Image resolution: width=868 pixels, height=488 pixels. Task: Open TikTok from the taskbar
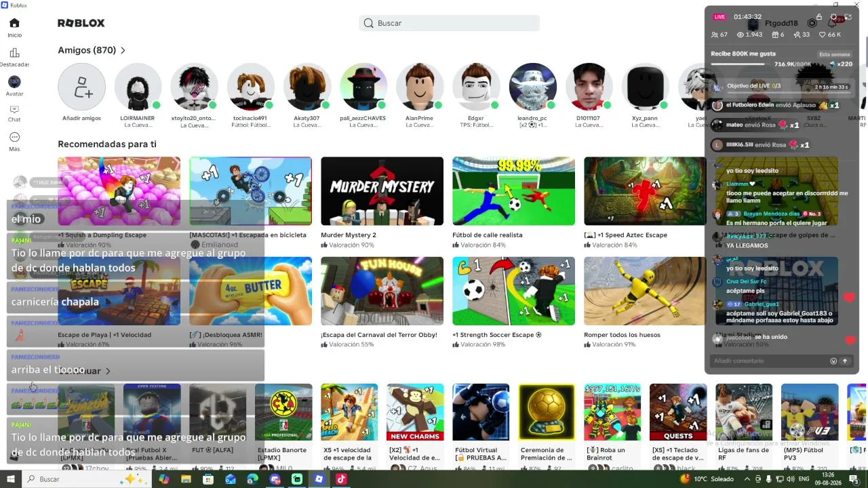click(x=341, y=479)
